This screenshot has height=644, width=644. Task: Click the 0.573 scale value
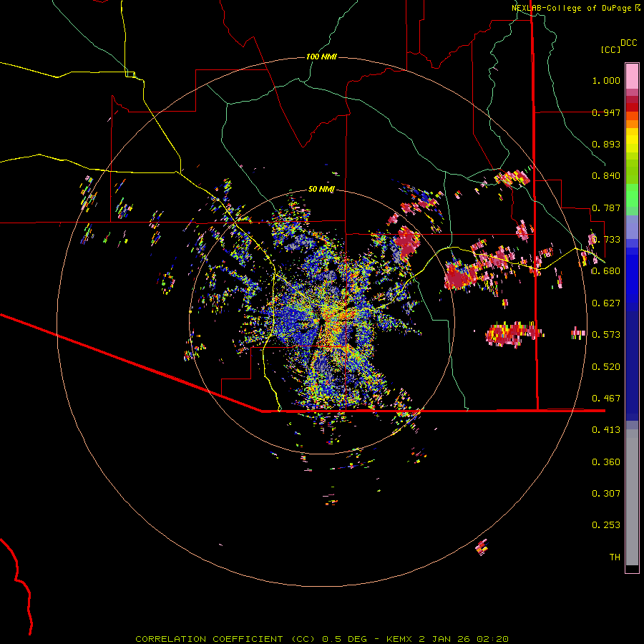[606, 335]
